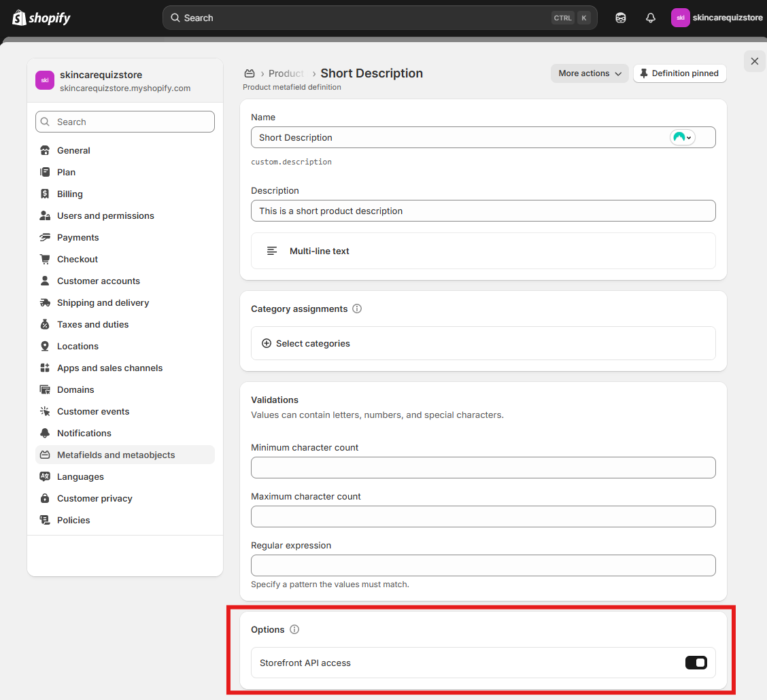Open the skincarequizstore account menu
This screenshot has height=700, width=767.
point(717,18)
